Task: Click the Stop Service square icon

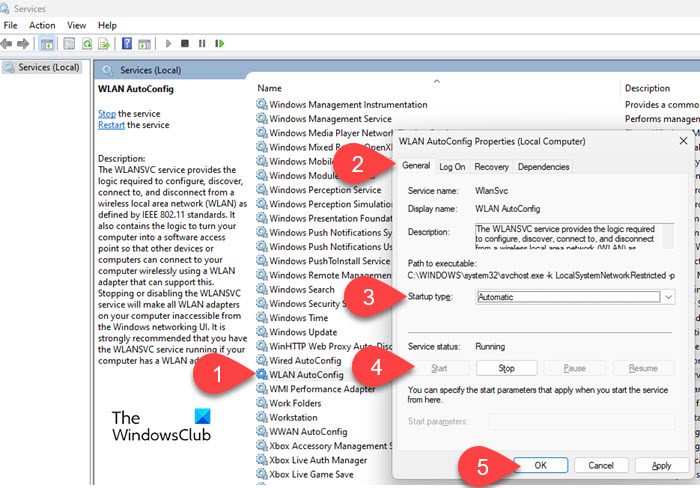Action: [185, 43]
